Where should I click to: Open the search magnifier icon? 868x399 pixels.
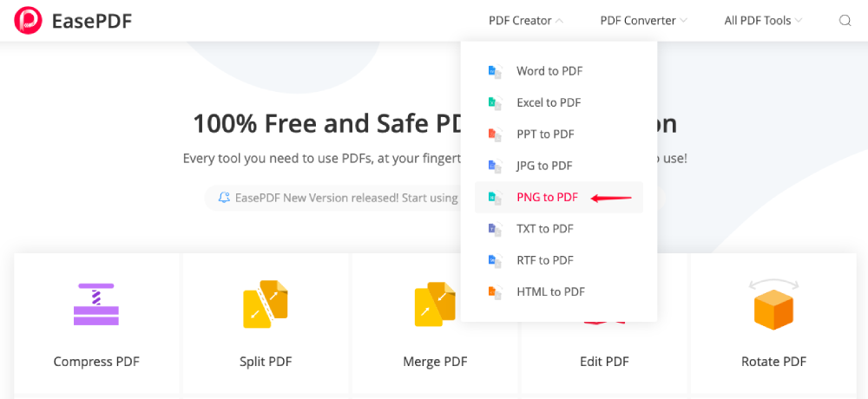845,21
